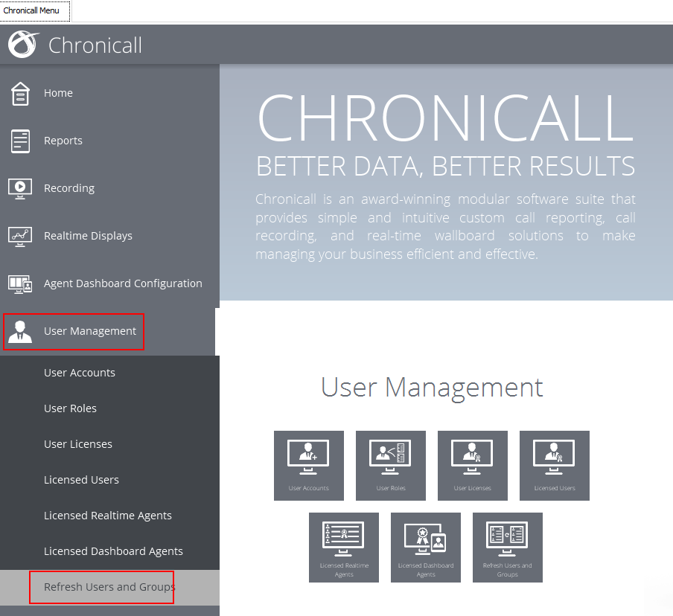This screenshot has width=673, height=616.
Task: Collapse the User Management section
Action: [109, 332]
